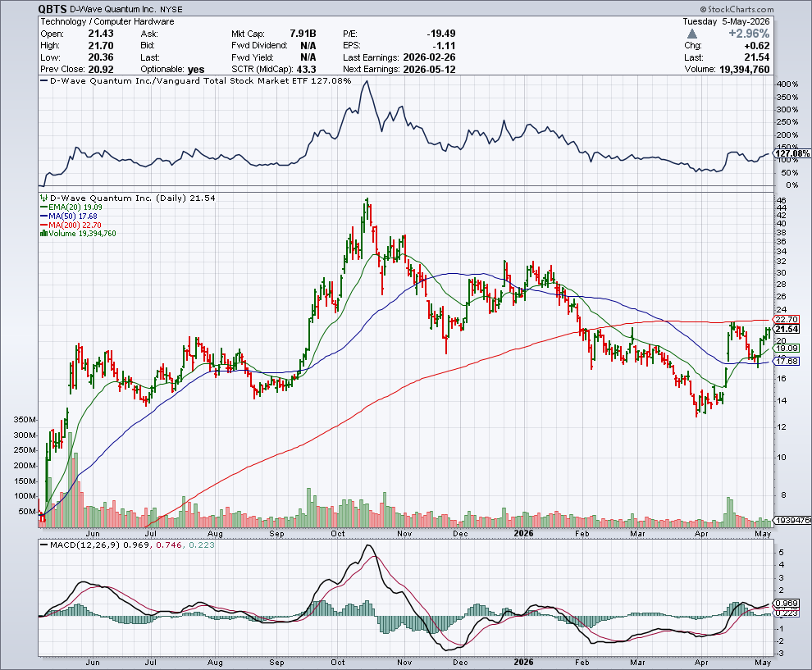Click the Oct label on the price chart axis
This screenshot has height=670, width=812.
(338, 533)
